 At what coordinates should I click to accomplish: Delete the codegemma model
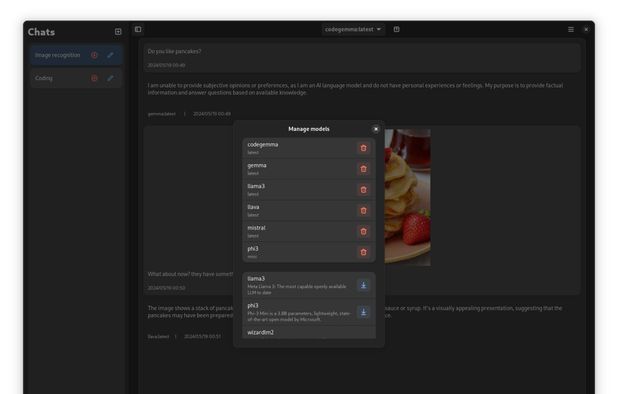click(363, 148)
